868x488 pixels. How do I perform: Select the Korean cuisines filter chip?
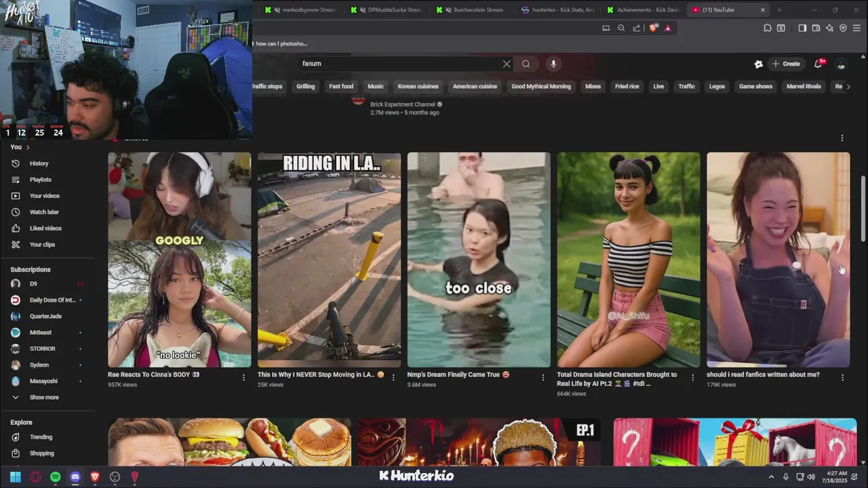(x=418, y=87)
